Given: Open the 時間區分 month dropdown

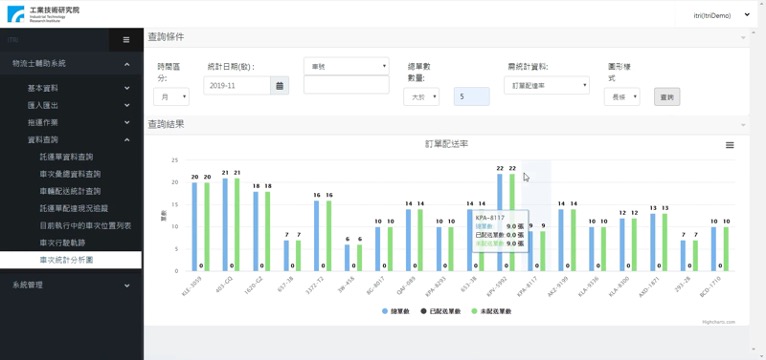Looking at the screenshot, I should pyautogui.click(x=171, y=97).
